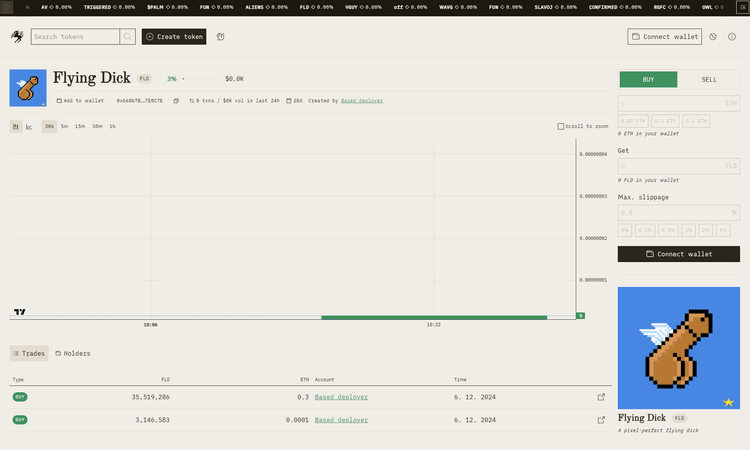Select the Trades tab
This screenshot has height=450, width=750.
tap(28, 353)
